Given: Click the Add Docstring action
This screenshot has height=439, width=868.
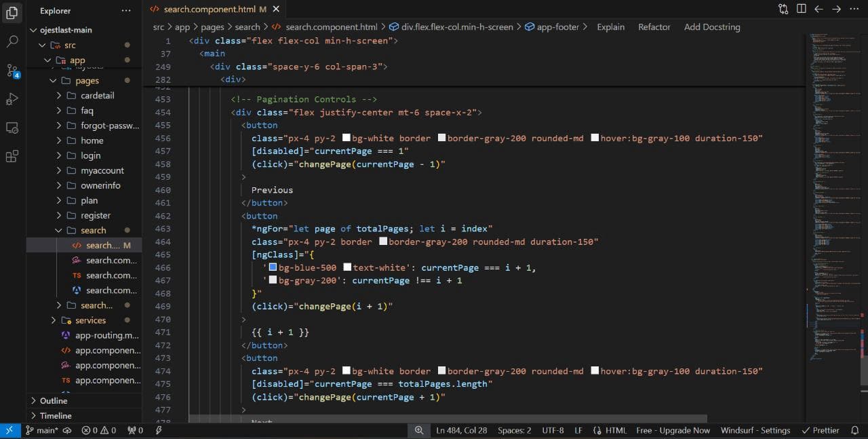Looking at the screenshot, I should pyautogui.click(x=712, y=27).
